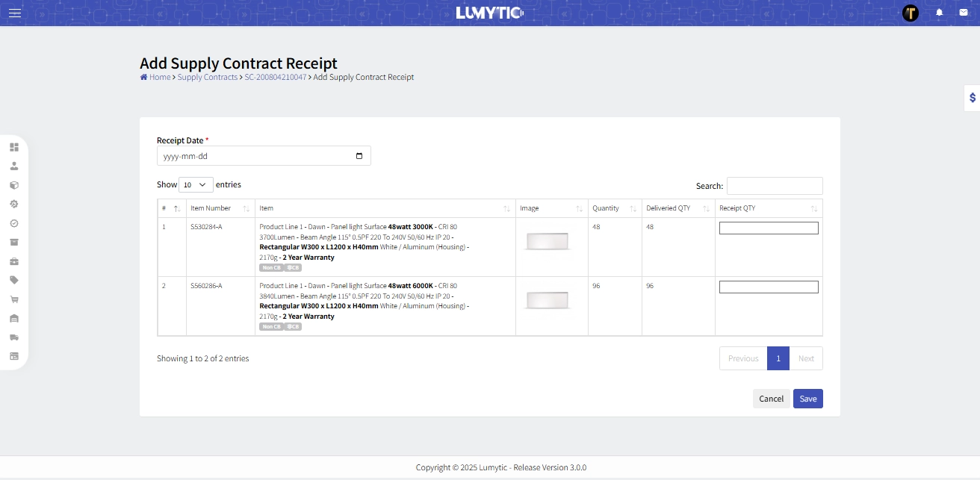Select the price tag icon in sidebar
The height and width of the screenshot is (480, 980).
pyautogui.click(x=14, y=280)
